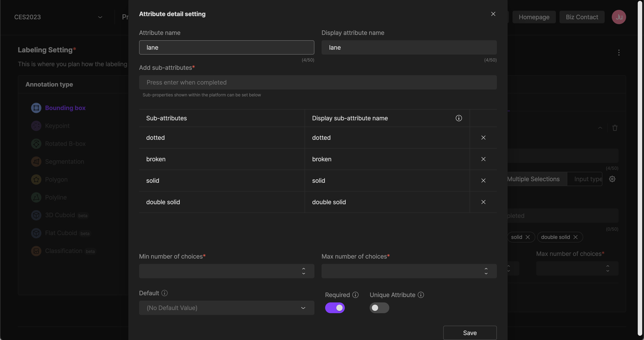Select the 3D Cuboid label

60,215
